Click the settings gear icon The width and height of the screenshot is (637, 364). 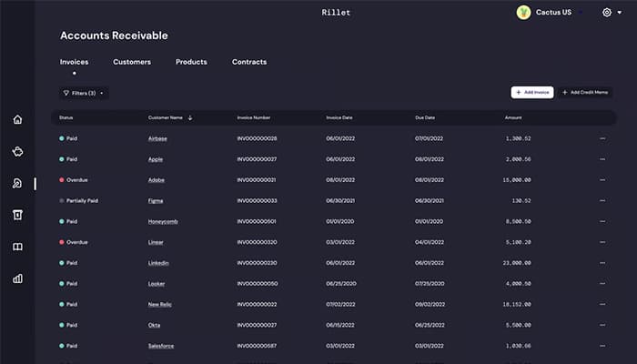click(x=607, y=13)
